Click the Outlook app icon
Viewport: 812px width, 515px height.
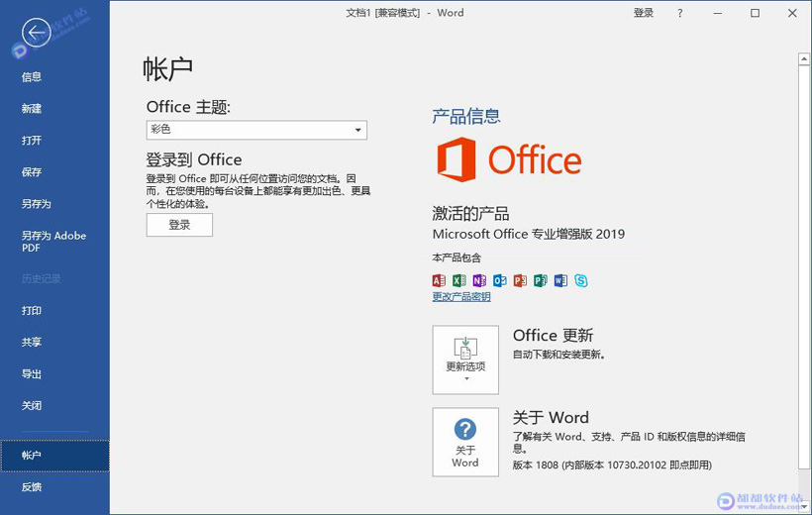coord(500,281)
